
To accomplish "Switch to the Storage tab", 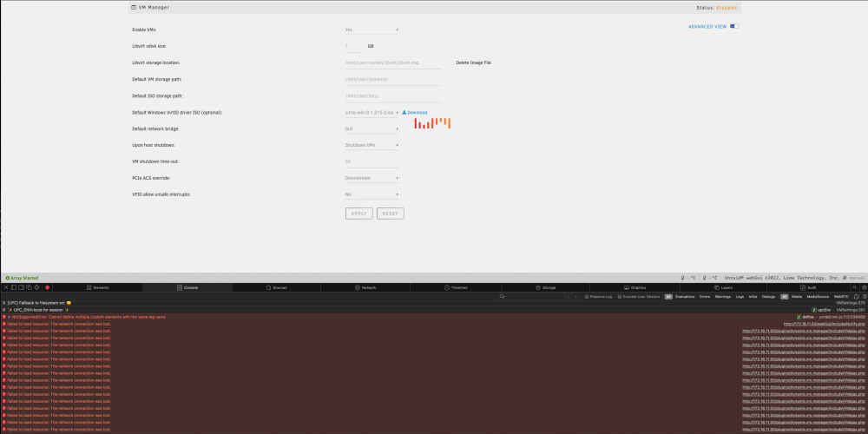I will click(x=546, y=288).
